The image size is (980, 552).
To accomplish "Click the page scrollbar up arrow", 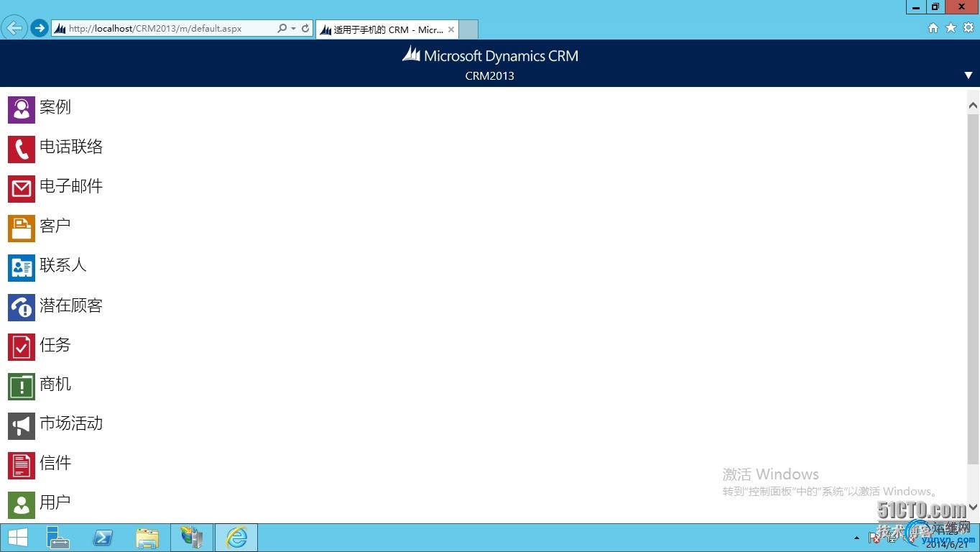I will click(974, 106).
